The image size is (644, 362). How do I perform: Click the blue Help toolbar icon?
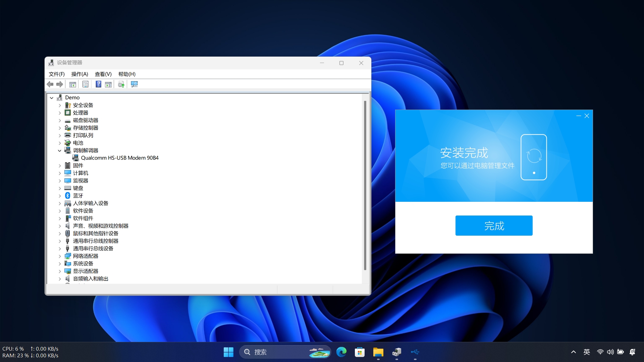tap(98, 84)
